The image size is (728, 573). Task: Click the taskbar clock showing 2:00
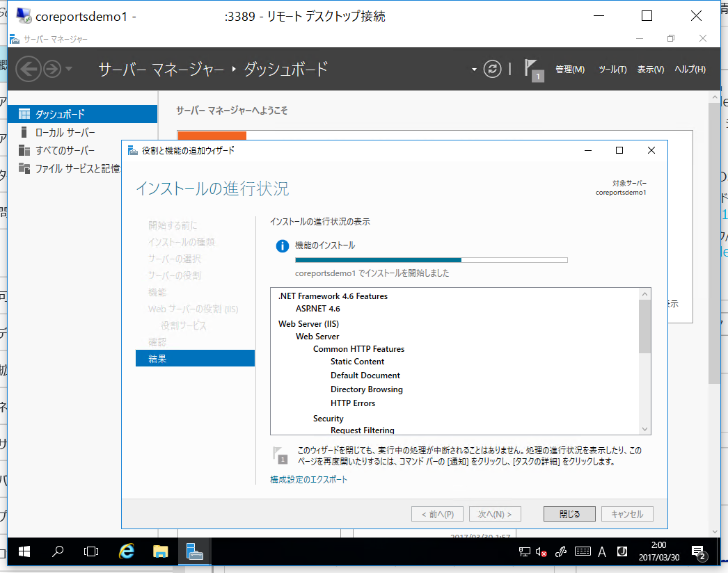(659, 551)
